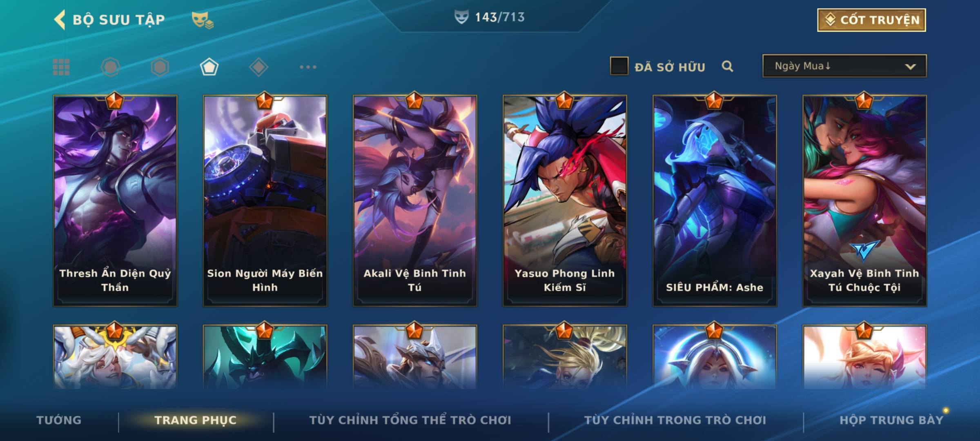980x441 pixels.
Task: Open Tùy Chỉnh Trong Trò Chơi tab
Action: click(675, 420)
